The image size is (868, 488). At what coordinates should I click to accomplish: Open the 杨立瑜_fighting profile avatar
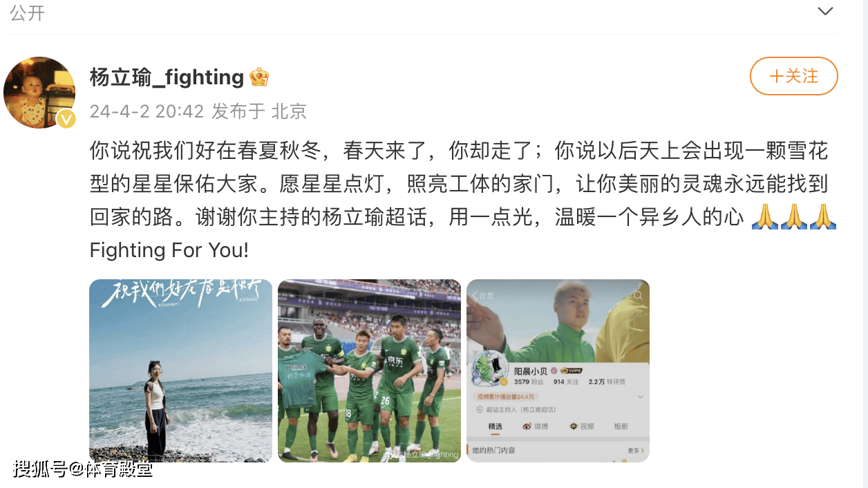39,92
